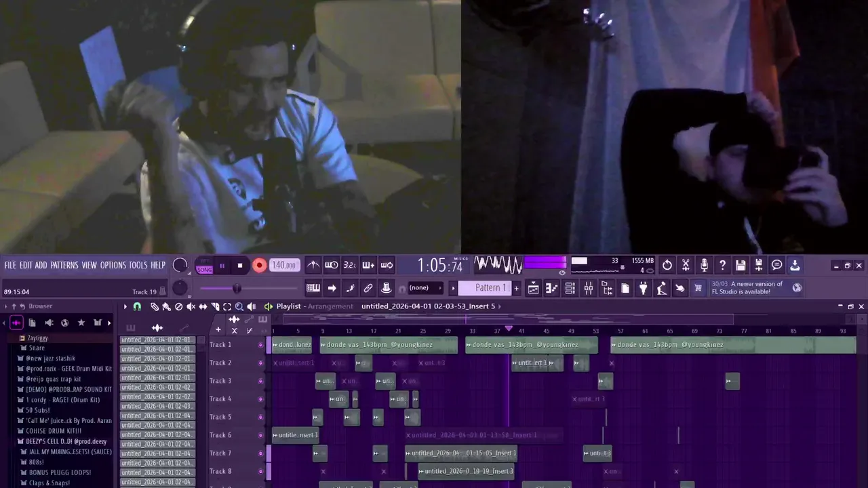
Task: Expand arrow after Insert 5 clip name
Action: pyautogui.click(x=500, y=306)
